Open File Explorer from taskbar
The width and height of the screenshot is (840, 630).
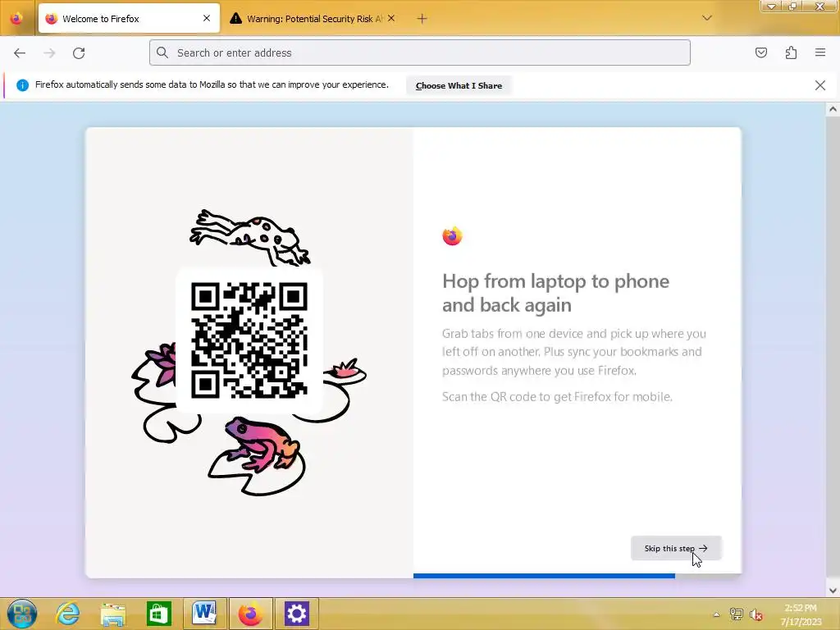pos(113,614)
